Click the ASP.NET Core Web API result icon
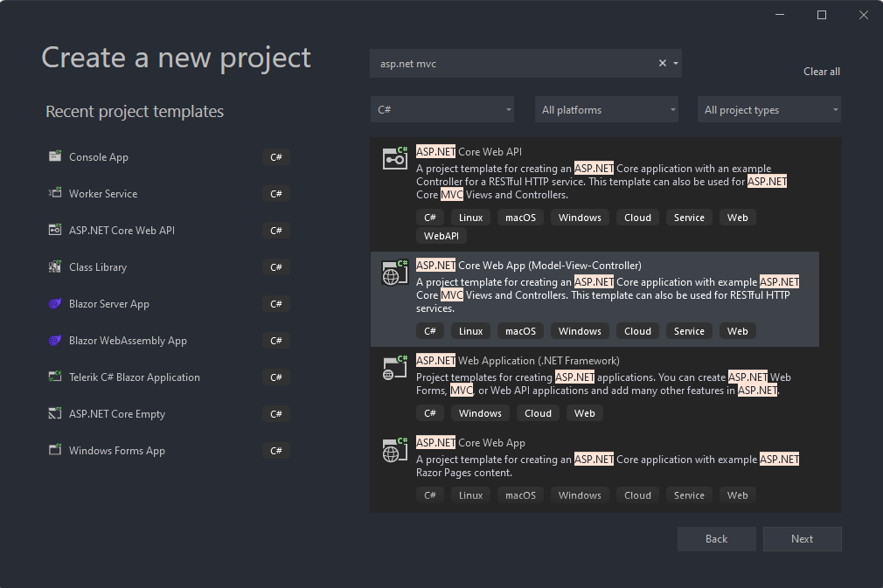This screenshot has height=588, width=883. 395,158
